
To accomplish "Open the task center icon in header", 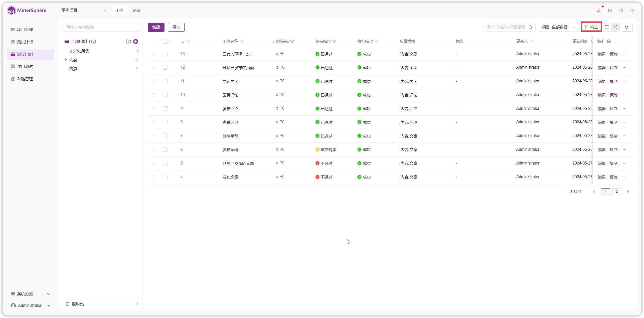I will pyautogui.click(x=610, y=10).
